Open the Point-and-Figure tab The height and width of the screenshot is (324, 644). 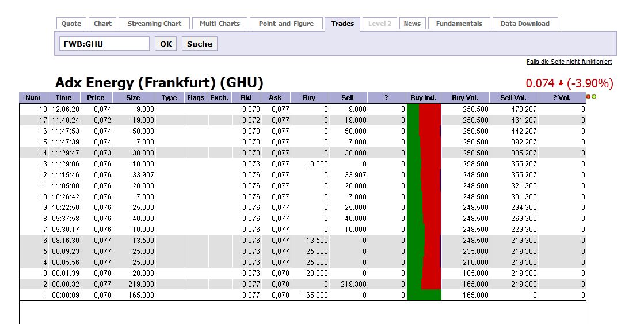coord(286,24)
